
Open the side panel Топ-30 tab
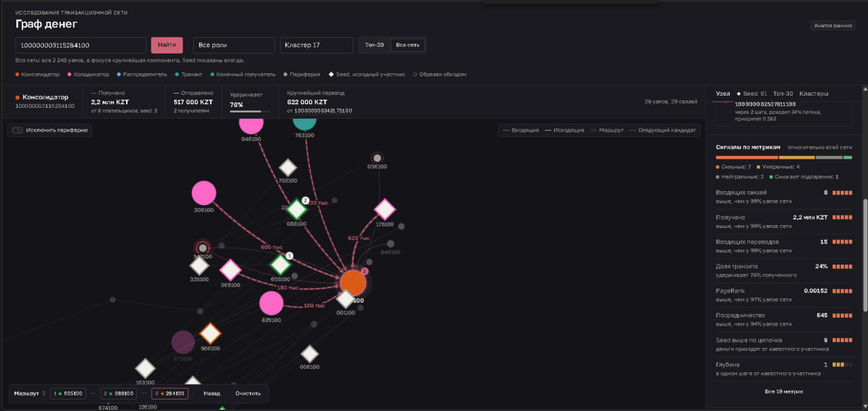point(783,94)
